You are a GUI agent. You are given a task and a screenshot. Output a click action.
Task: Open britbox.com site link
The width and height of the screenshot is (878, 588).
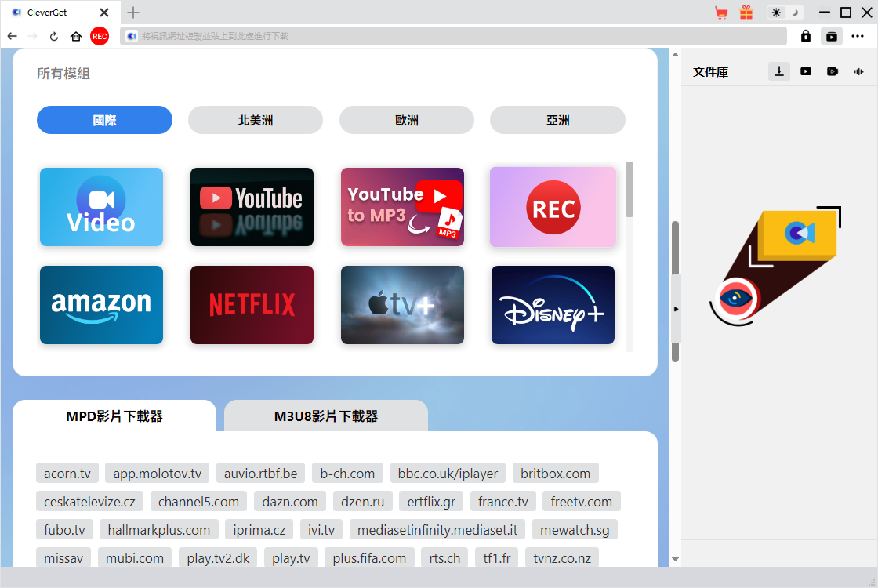click(x=556, y=474)
